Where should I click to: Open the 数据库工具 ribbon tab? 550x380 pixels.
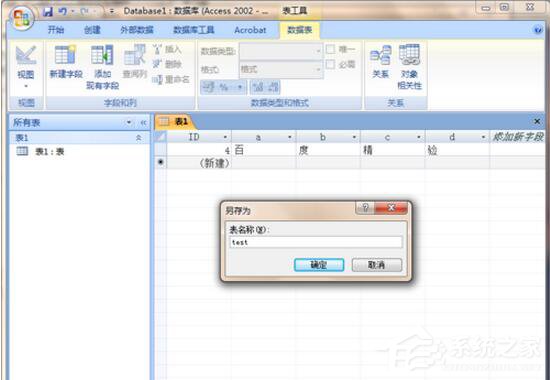(194, 30)
